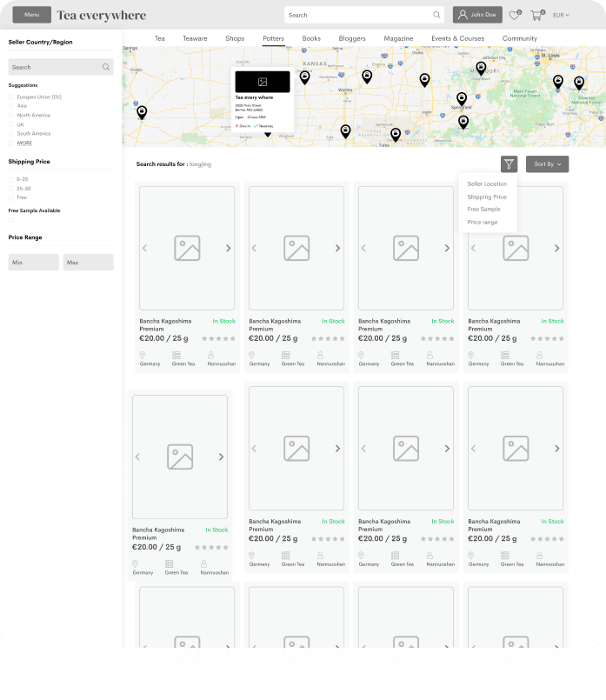Click the location pin icon on the first product card
This screenshot has height=700, width=606.
coord(143,356)
